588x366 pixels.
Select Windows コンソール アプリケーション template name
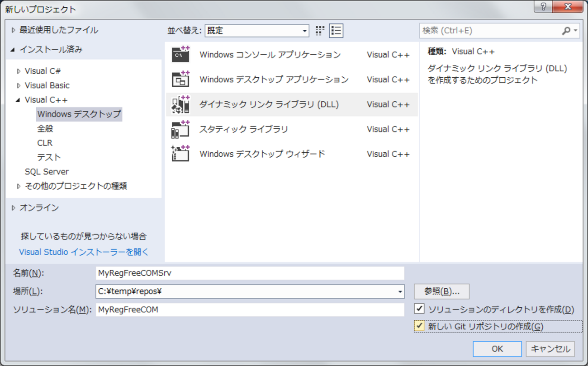coord(270,55)
